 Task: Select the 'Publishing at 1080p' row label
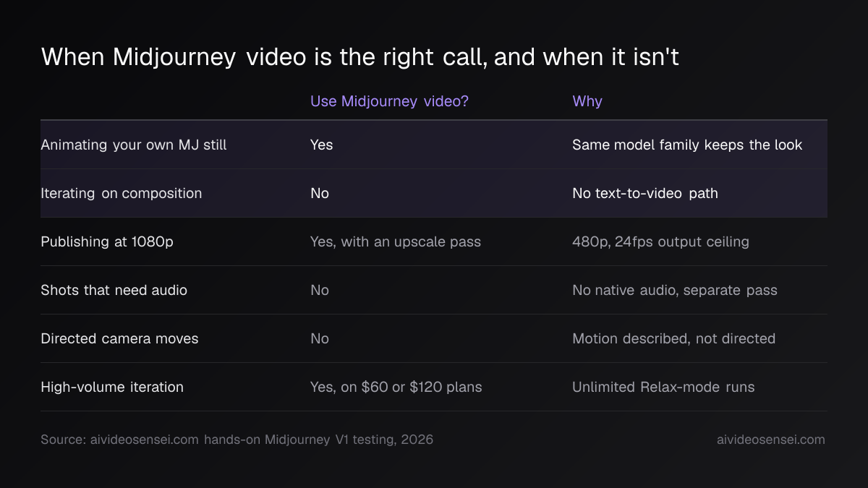[x=107, y=241]
